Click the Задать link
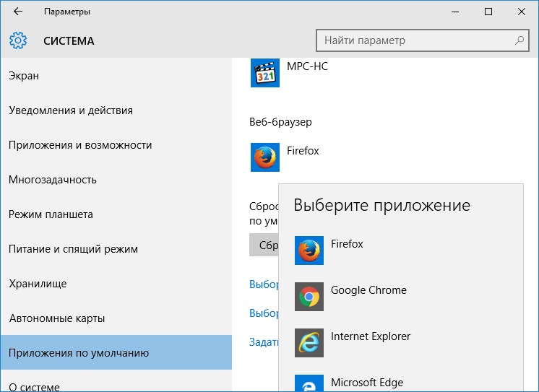This screenshot has width=539, height=392. [x=264, y=342]
